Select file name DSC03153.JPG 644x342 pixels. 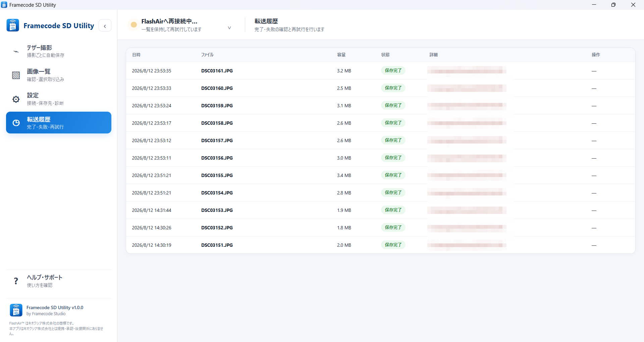pyautogui.click(x=217, y=210)
